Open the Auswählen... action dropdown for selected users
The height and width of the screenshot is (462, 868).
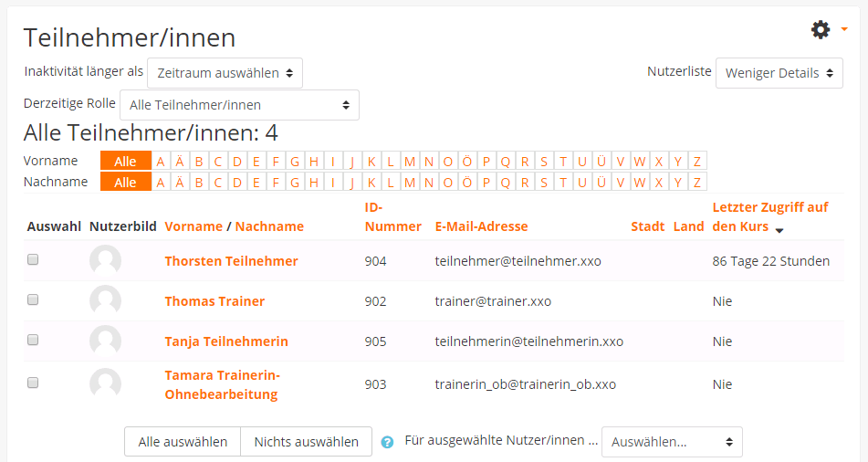click(672, 442)
